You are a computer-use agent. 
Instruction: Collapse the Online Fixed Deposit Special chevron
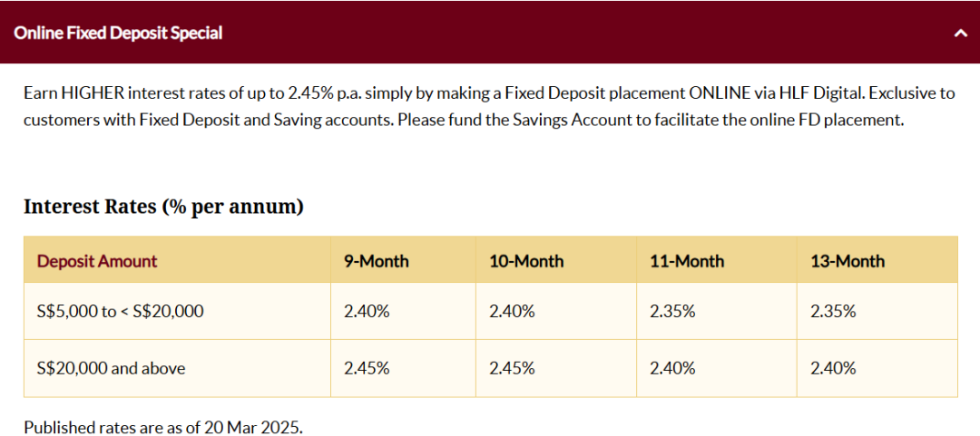(960, 34)
